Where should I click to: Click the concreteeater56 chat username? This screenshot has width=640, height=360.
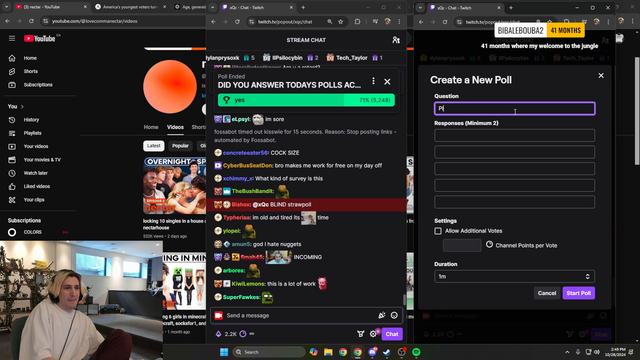coord(245,153)
